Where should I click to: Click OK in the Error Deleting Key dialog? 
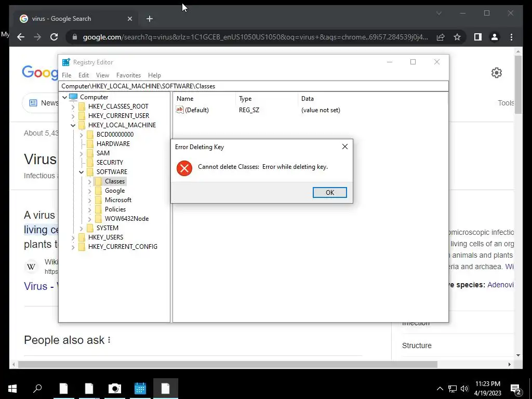point(329,192)
